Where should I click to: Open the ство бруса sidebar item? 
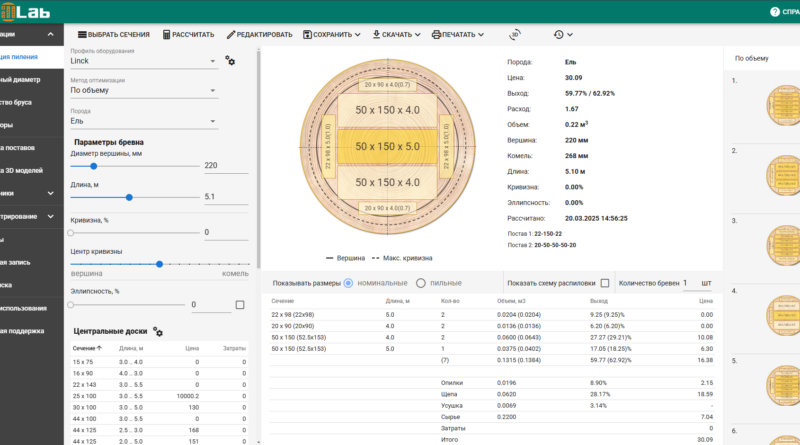(31, 102)
